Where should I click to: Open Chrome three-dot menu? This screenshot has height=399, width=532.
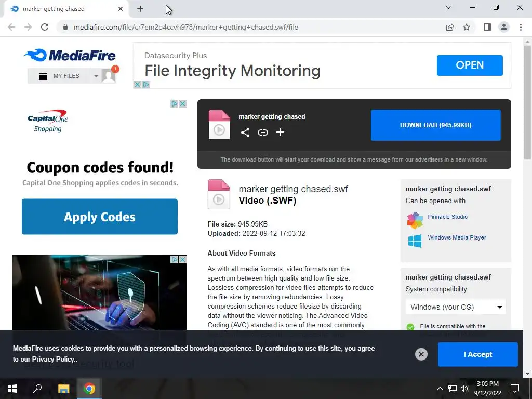pyautogui.click(x=521, y=27)
